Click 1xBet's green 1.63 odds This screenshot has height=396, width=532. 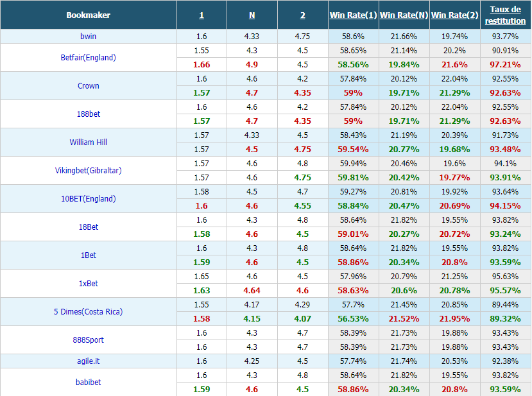coord(202,291)
